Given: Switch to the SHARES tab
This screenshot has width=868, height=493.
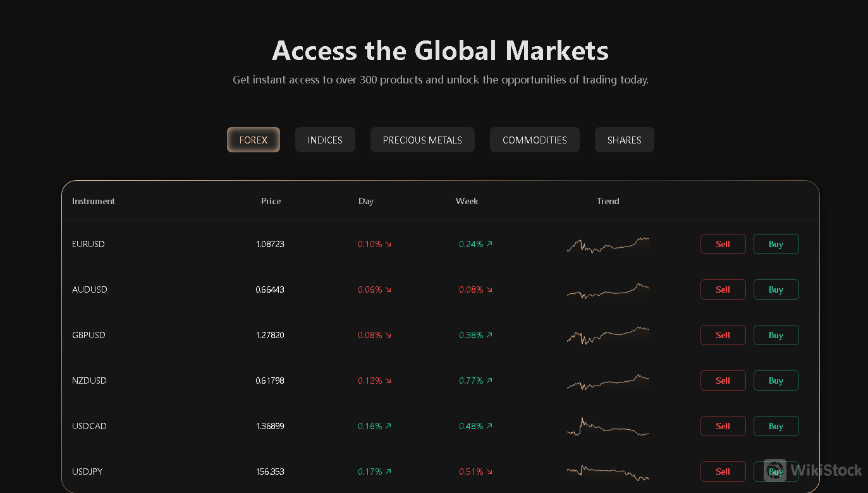Looking at the screenshot, I should pyautogui.click(x=624, y=140).
